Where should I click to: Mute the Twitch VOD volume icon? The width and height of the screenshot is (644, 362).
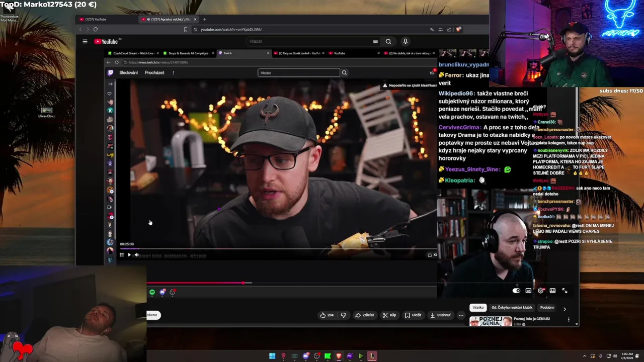136,255
